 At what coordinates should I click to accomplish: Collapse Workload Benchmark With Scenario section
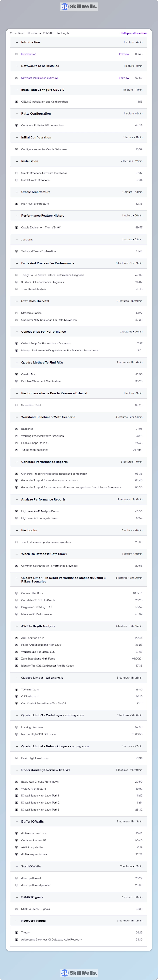point(17,417)
